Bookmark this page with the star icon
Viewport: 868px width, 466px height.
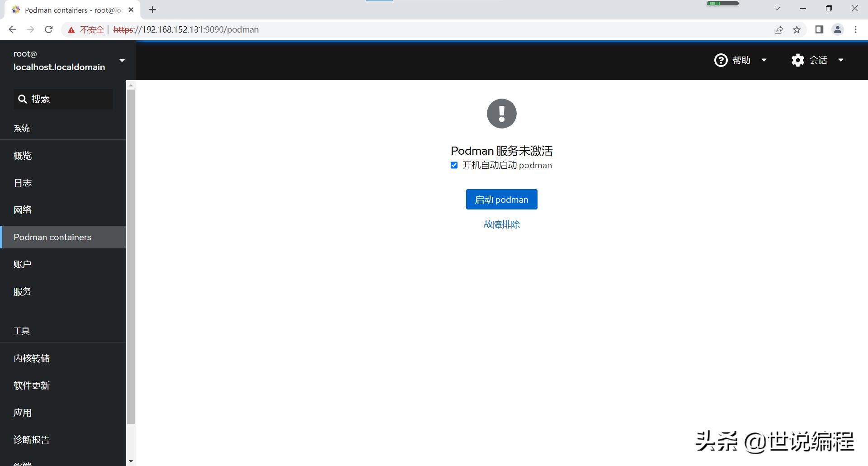tap(797, 29)
